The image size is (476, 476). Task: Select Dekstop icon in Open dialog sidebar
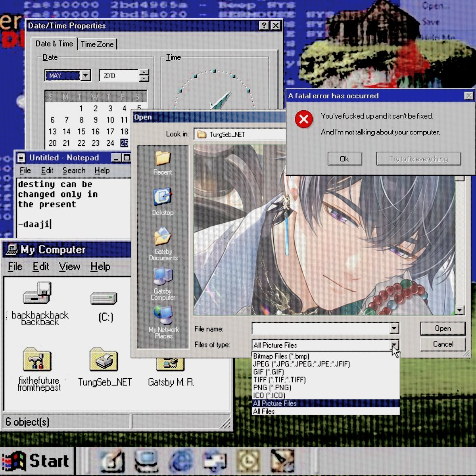click(163, 202)
